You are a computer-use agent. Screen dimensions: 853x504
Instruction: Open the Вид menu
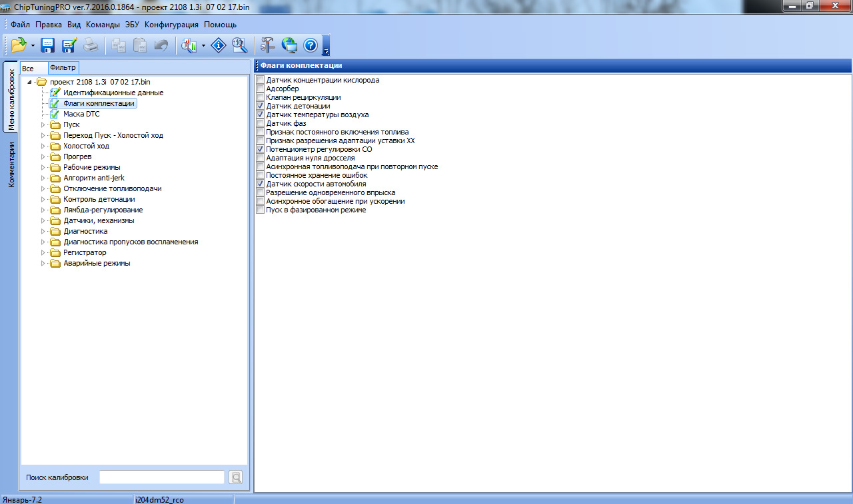(x=74, y=25)
